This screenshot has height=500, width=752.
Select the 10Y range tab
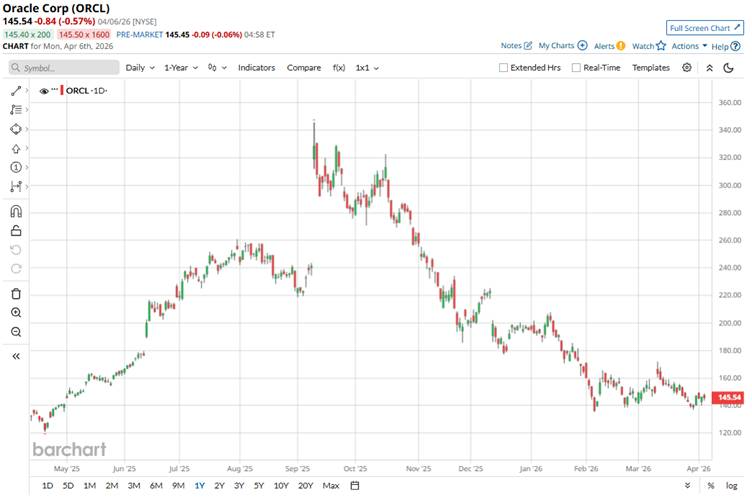pyautogui.click(x=281, y=486)
